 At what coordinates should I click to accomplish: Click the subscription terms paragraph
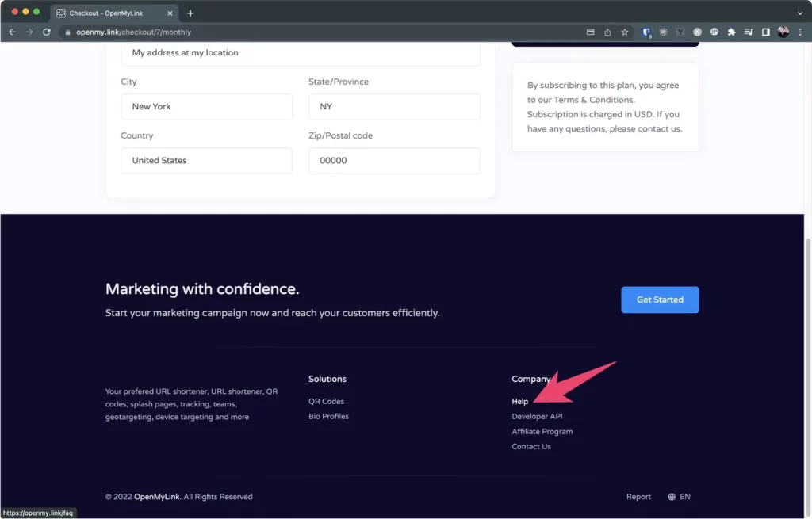[605, 107]
